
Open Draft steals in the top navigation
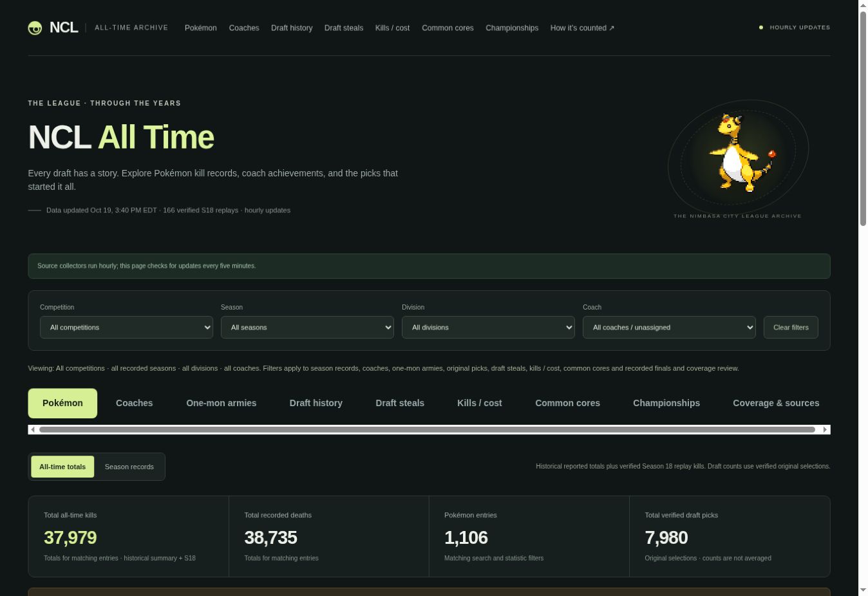pyautogui.click(x=344, y=28)
